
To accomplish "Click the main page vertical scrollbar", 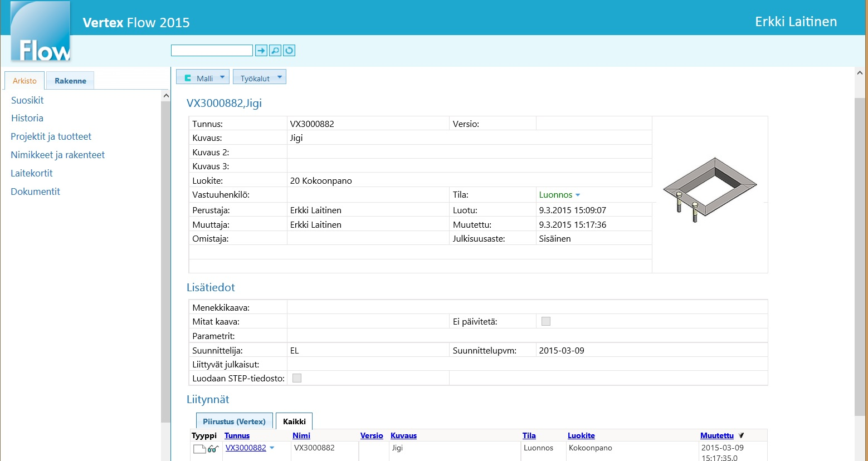I will tap(860, 256).
